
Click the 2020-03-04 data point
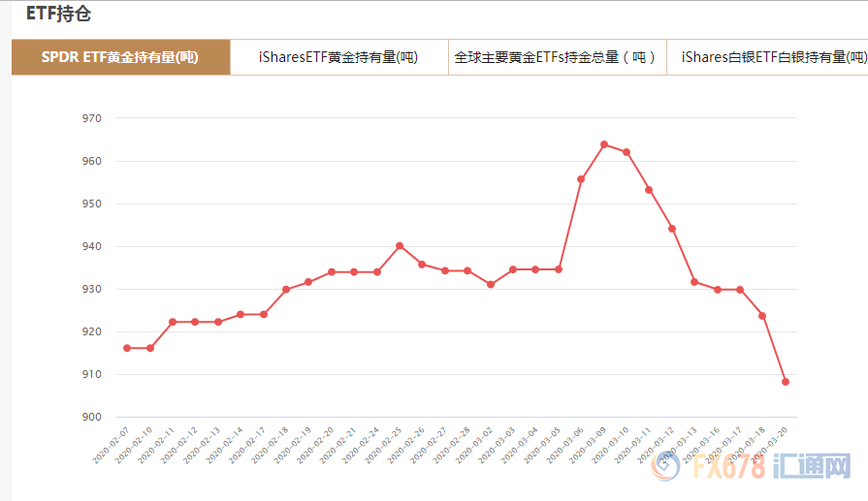pos(535,269)
